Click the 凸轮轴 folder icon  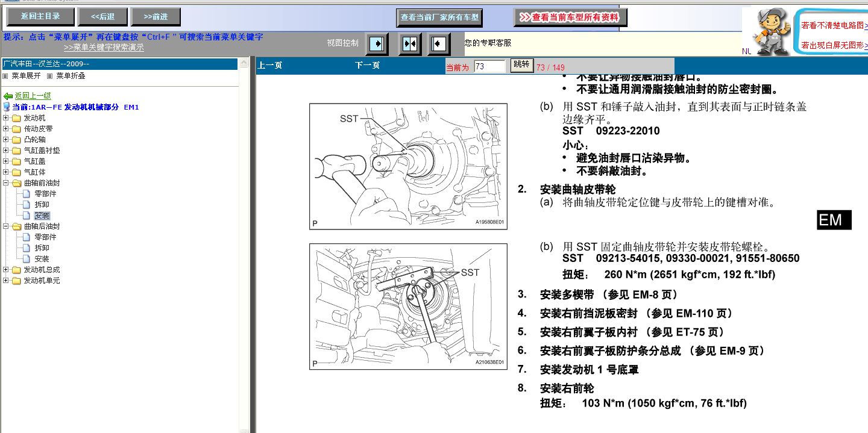16,140
